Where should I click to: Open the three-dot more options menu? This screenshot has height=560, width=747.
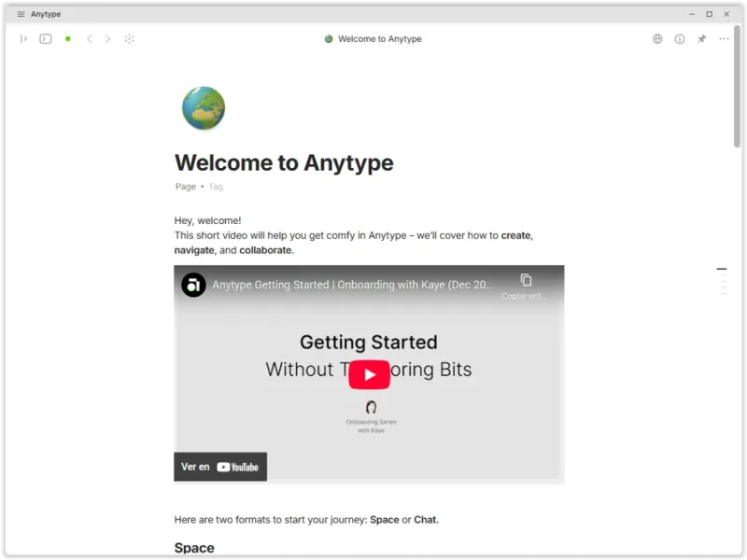(725, 38)
